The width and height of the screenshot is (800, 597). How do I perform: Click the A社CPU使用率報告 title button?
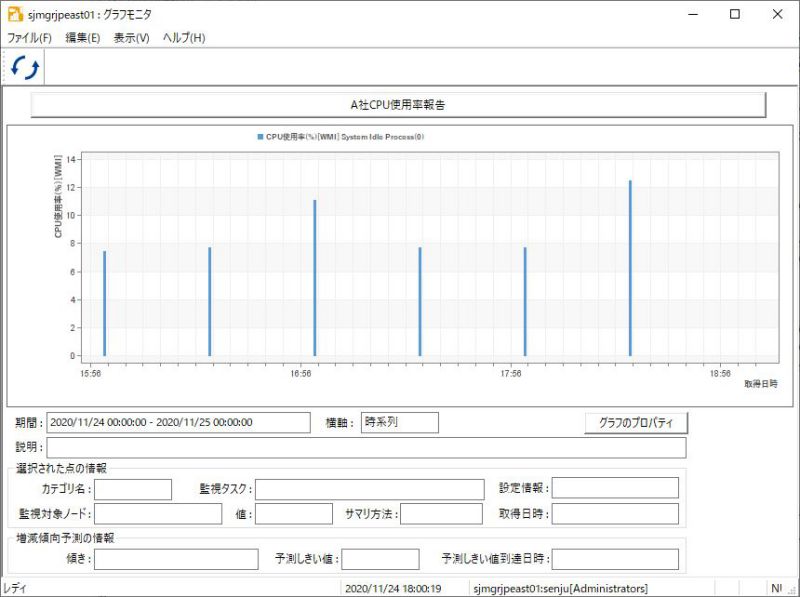(x=398, y=105)
